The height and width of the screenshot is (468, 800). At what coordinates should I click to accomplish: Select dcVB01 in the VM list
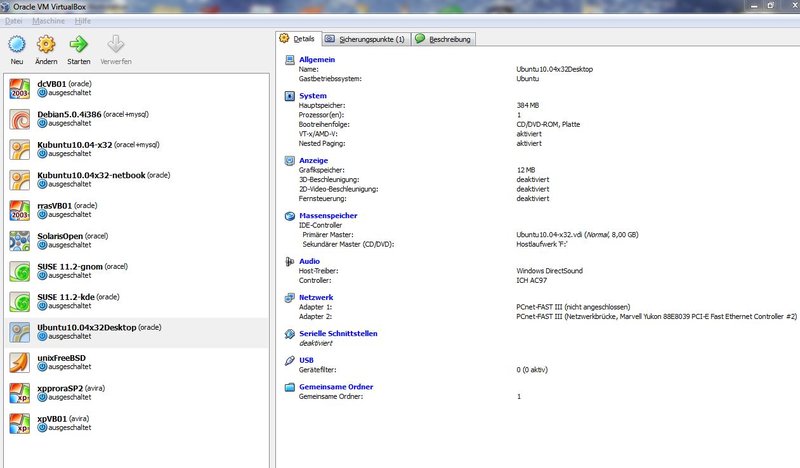click(x=52, y=84)
